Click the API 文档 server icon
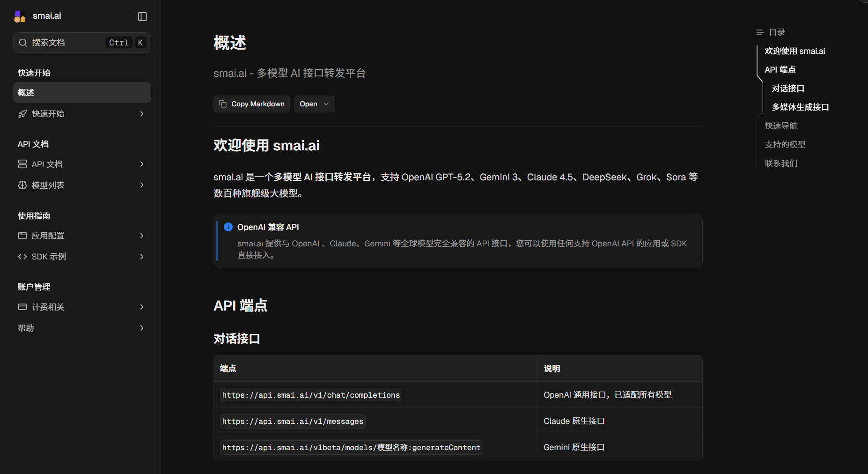The height and width of the screenshot is (474, 868). [22, 164]
